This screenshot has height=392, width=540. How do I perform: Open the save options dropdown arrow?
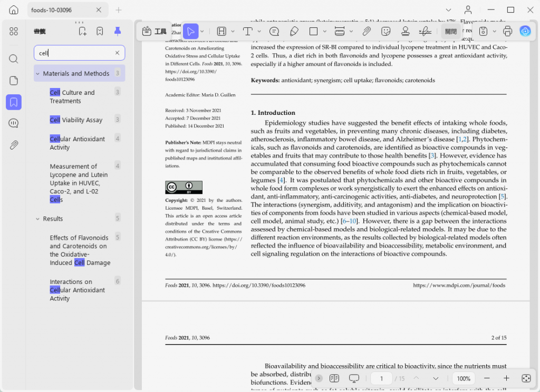pos(495,31)
